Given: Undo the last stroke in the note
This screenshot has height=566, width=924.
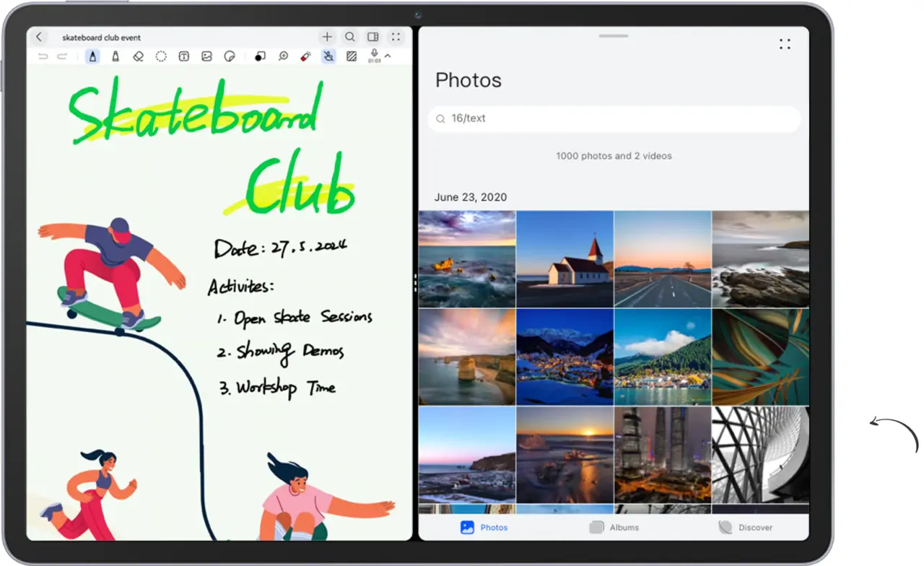Looking at the screenshot, I should (x=43, y=56).
